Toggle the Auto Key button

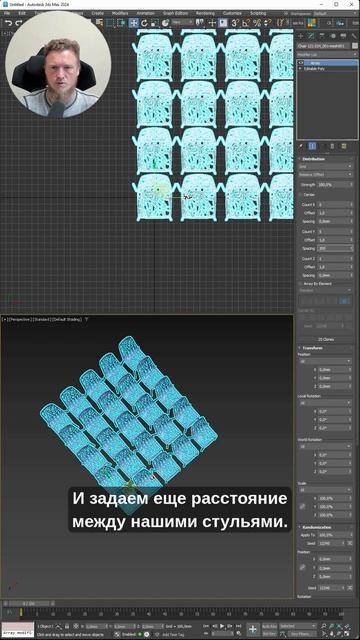[x=269, y=626]
